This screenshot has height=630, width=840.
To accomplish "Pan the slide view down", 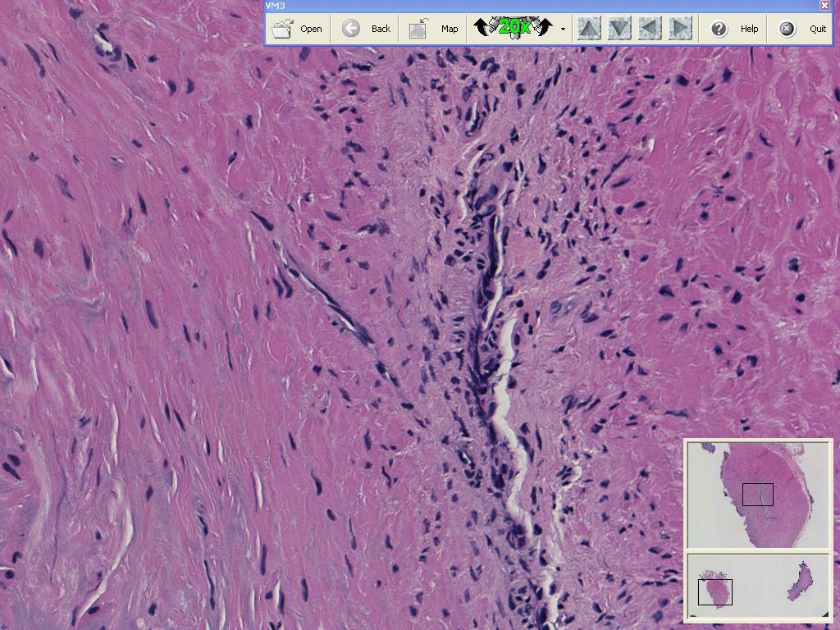I will 619,29.
